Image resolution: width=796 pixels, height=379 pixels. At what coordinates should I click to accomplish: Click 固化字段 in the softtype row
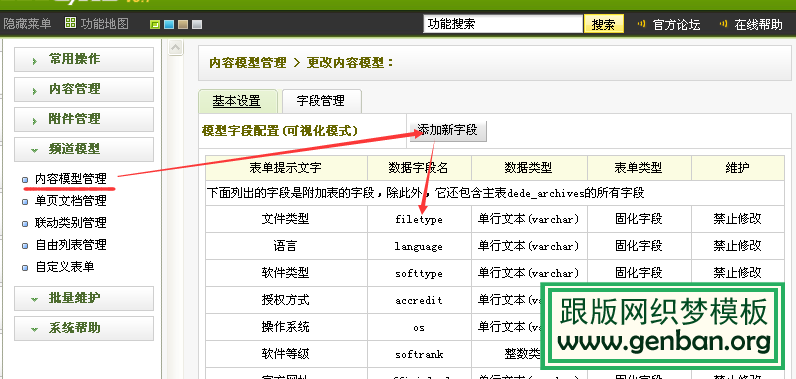tap(639, 273)
